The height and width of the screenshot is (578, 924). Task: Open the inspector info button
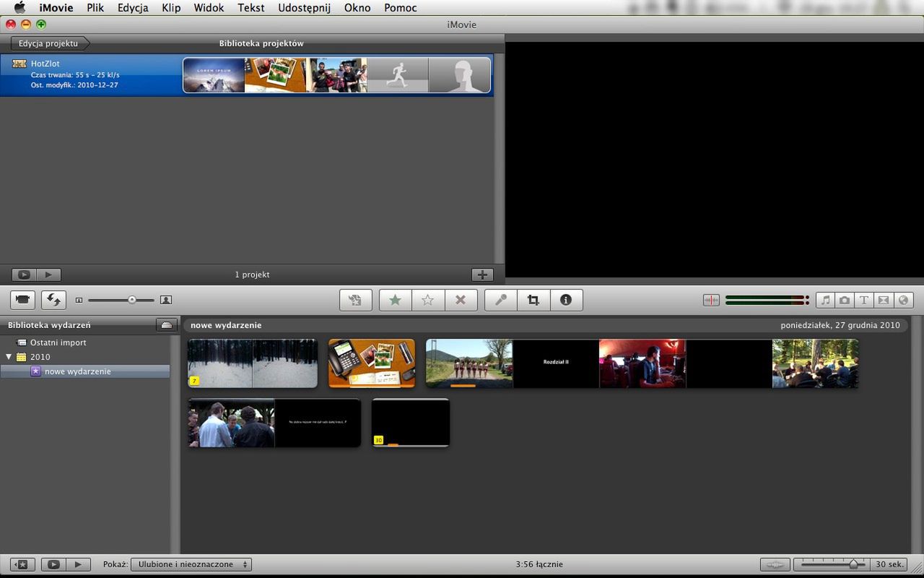coord(566,300)
